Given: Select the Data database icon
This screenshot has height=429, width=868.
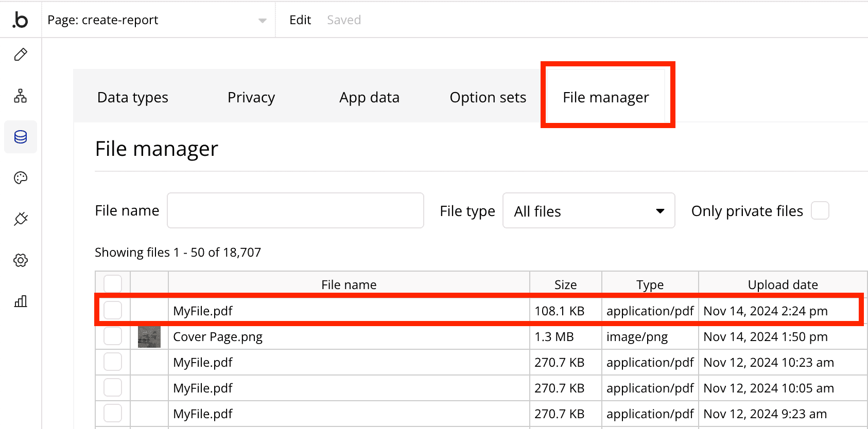Looking at the screenshot, I should tap(21, 137).
